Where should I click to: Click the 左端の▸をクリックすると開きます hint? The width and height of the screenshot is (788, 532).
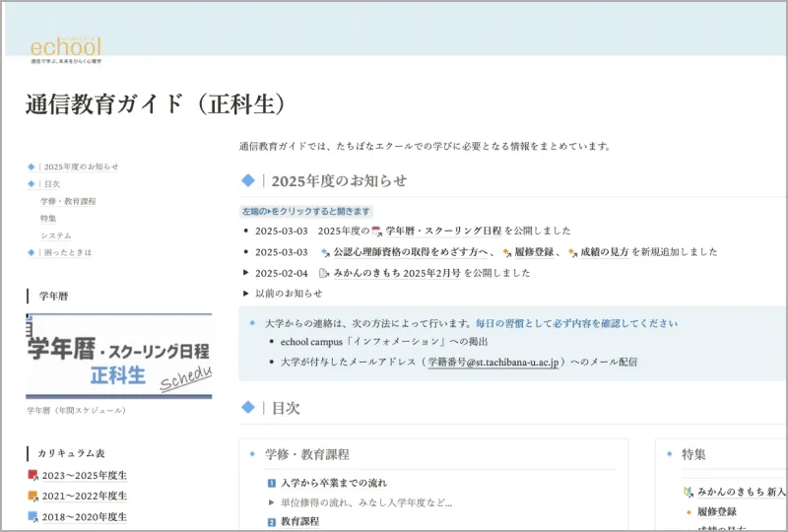tap(306, 211)
